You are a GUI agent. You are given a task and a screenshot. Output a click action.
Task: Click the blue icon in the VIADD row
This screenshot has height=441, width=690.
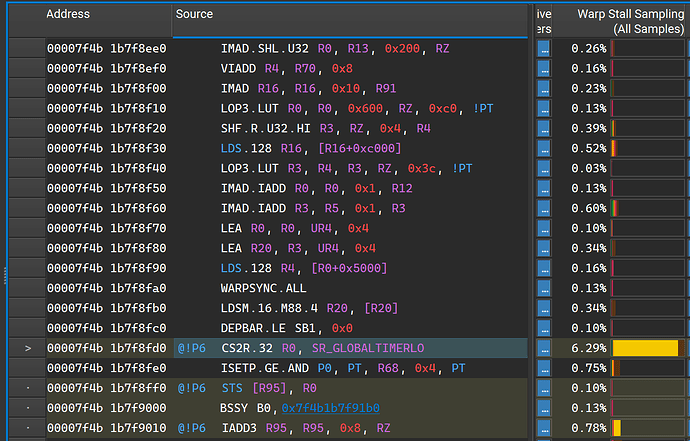[x=544, y=68]
